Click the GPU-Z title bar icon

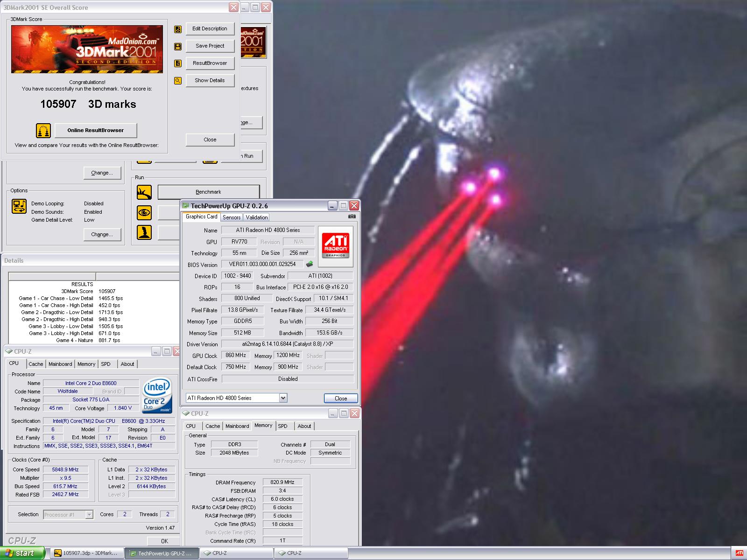[186, 206]
